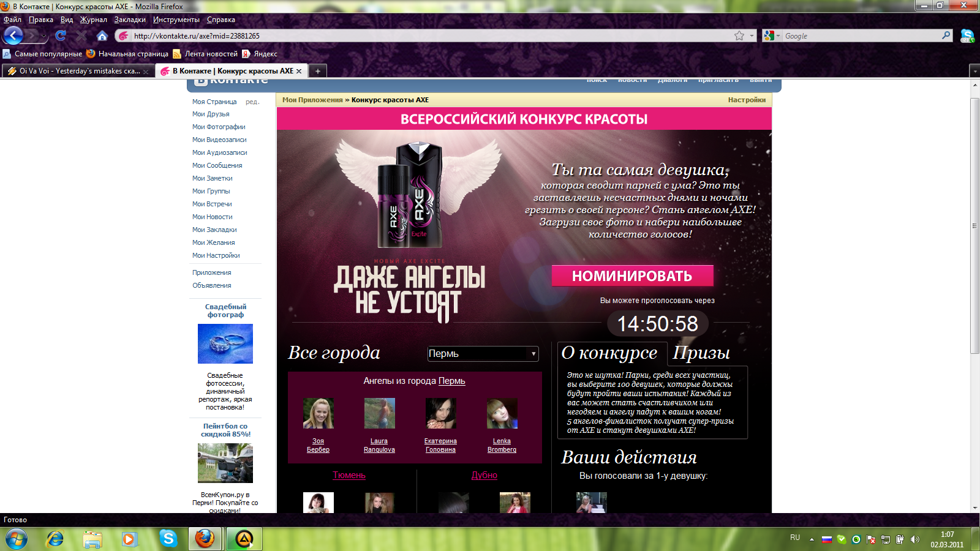This screenshot has width=980, height=551.
Task: Click the Home page icon
Action: point(102,36)
